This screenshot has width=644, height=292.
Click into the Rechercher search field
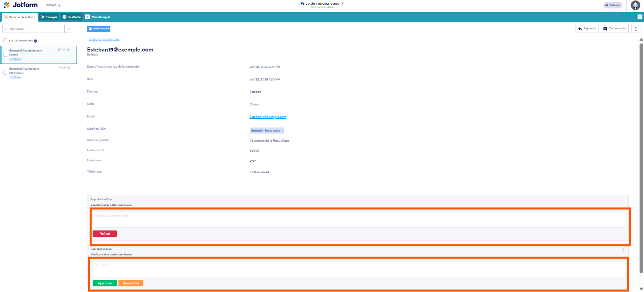click(34, 29)
